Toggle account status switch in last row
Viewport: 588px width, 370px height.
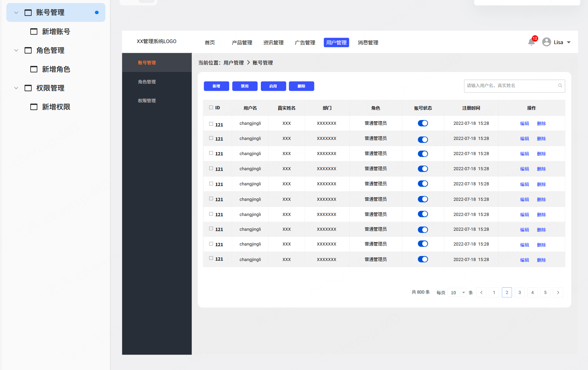click(x=423, y=259)
